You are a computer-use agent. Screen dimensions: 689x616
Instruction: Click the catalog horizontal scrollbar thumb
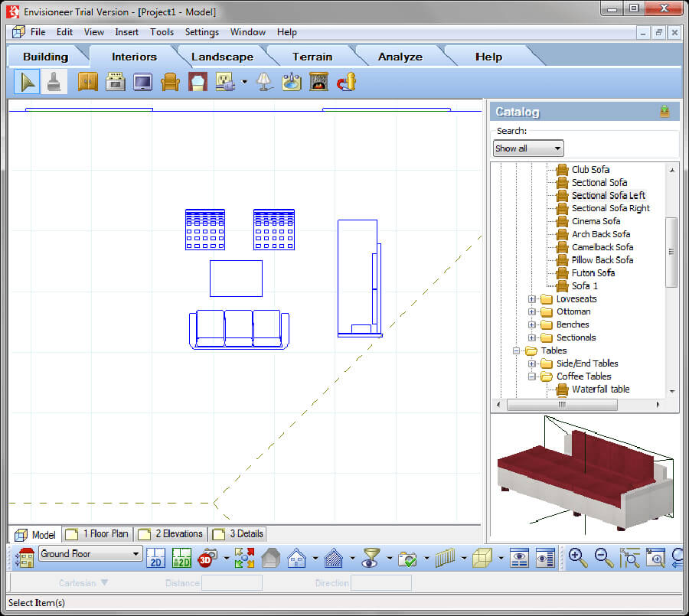pos(562,405)
